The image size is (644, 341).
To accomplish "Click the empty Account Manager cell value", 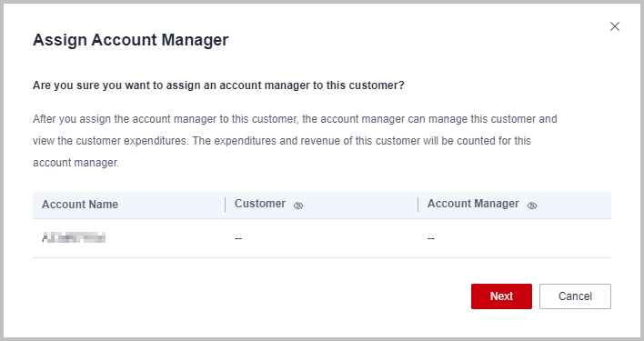I will tap(431, 238).
